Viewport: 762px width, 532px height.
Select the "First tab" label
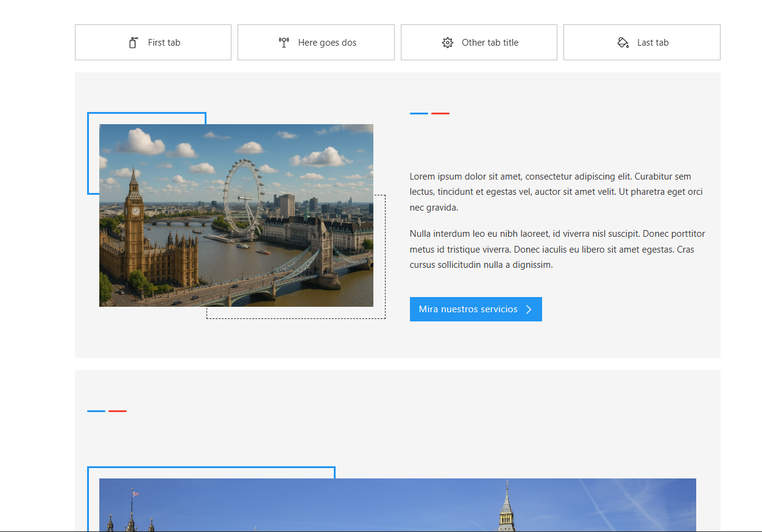(164, 43)
